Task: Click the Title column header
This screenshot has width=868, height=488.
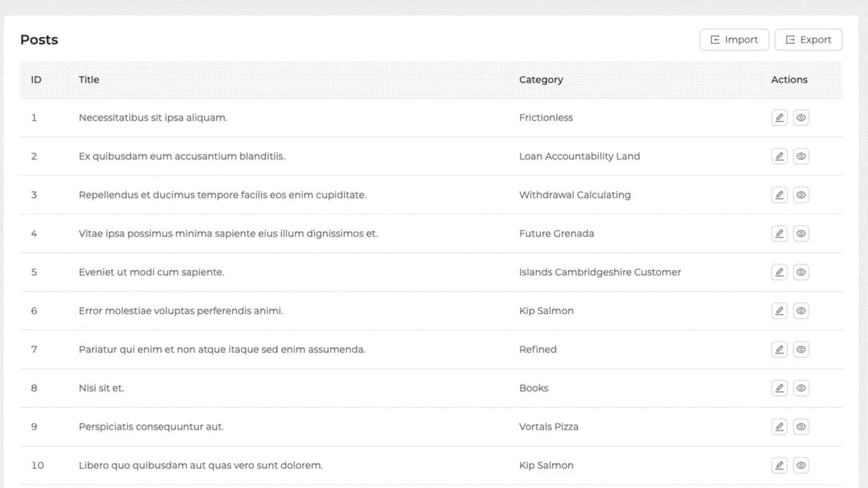Action: 89,79
